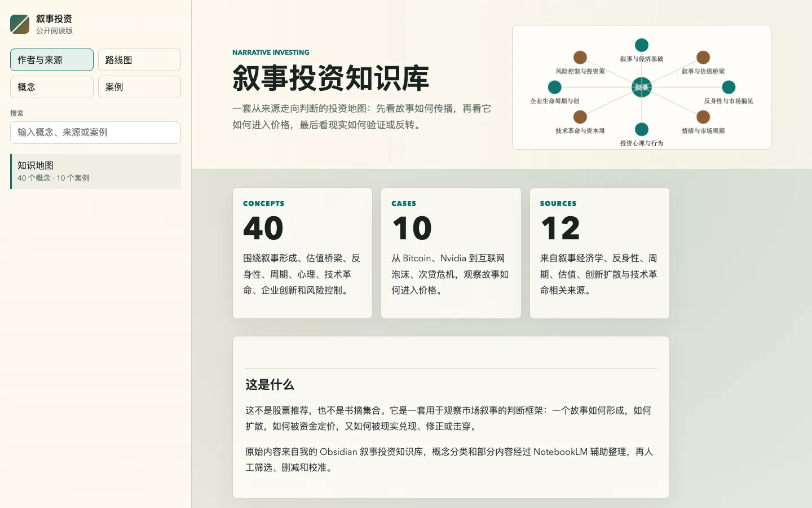Click the 叙事投资知识库 main heading

pos(330,78)
